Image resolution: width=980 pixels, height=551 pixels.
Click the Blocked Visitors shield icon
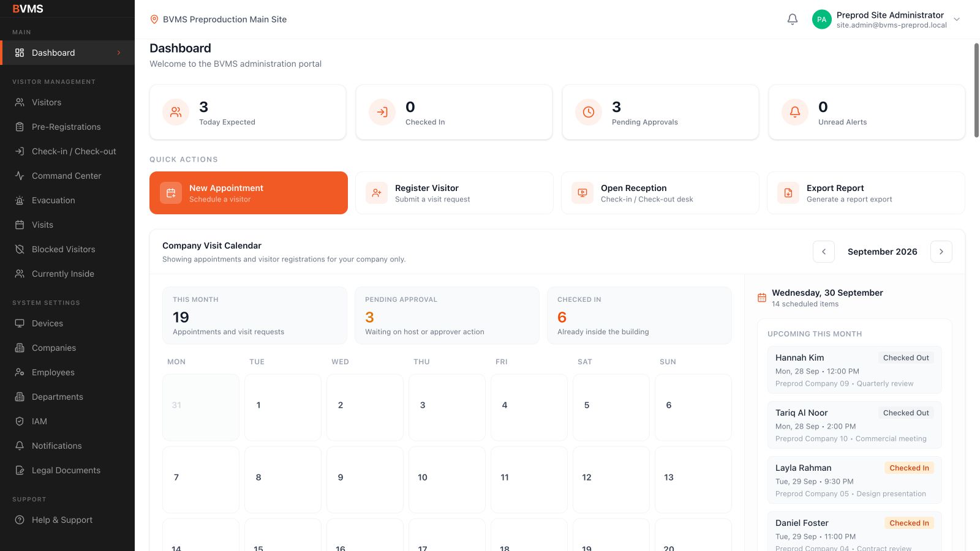click(20, 249)
